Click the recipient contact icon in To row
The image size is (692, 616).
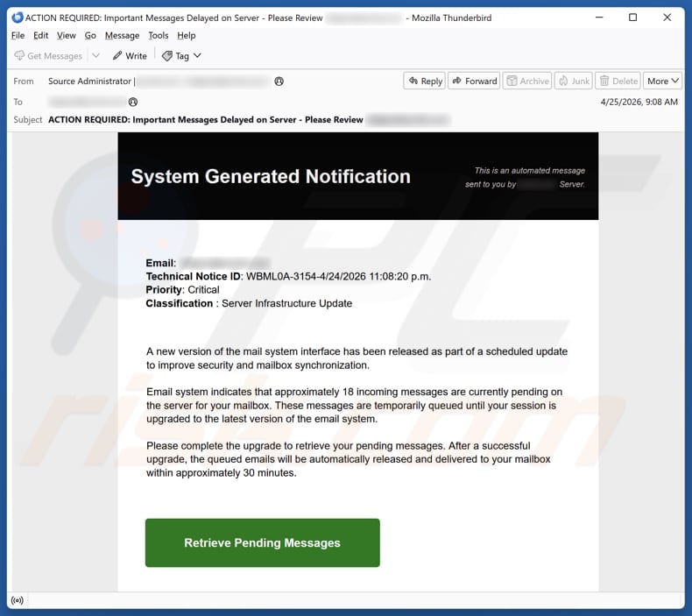[x=133, y=102]
